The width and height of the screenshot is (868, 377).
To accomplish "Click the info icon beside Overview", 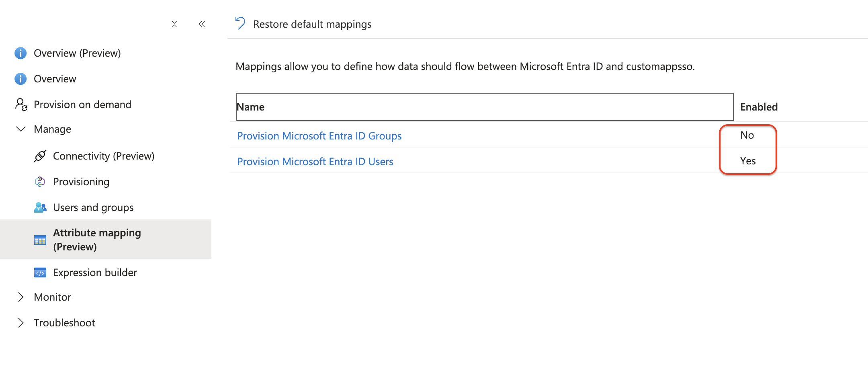I will click(x=20, y=79).
